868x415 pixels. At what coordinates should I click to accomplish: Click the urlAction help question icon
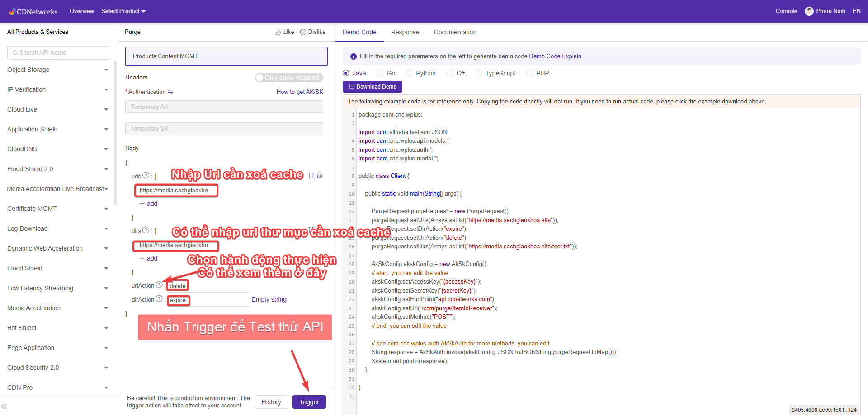[159, 285]
